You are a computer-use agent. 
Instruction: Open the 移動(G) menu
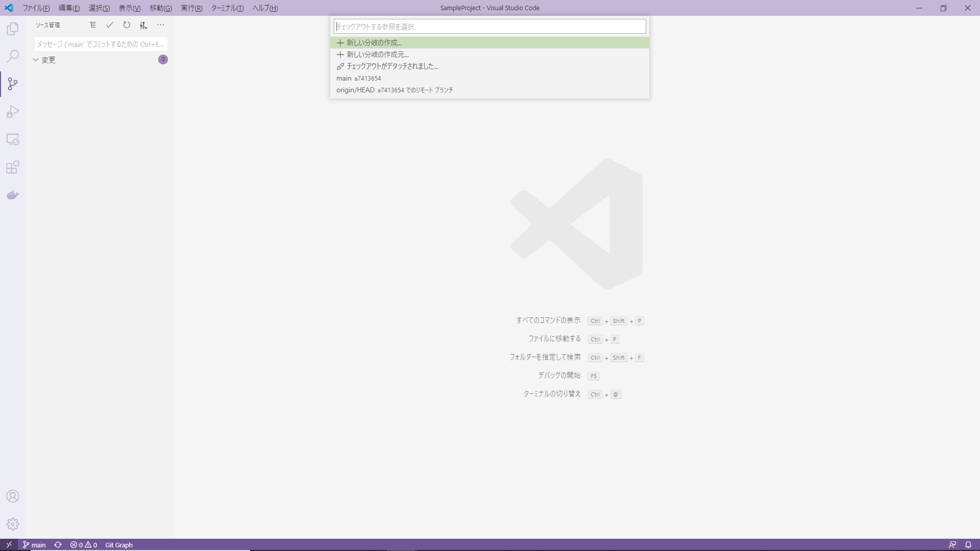tap(161, 8)
